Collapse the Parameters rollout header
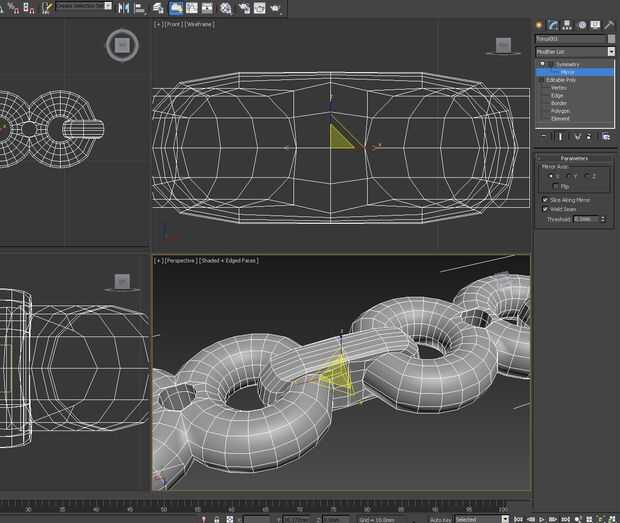Image resolution: width=620 pixels, height=523 pixels. click(574, 158)
